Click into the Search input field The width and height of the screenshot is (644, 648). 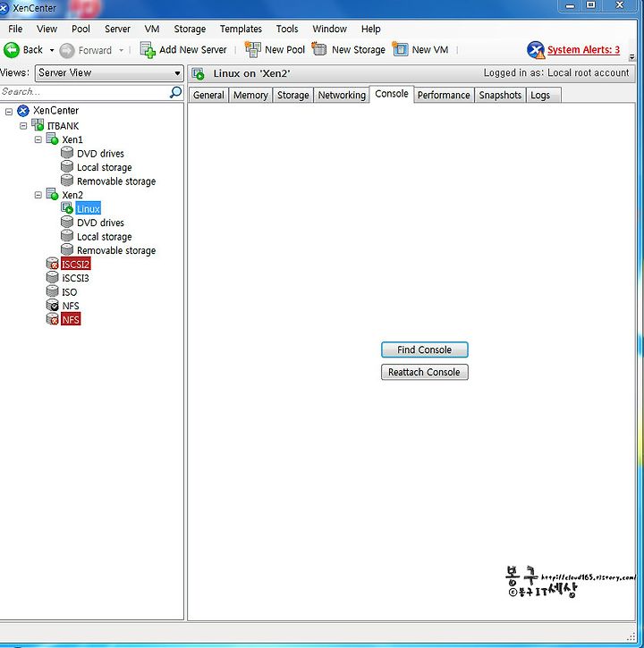(84, 92)
